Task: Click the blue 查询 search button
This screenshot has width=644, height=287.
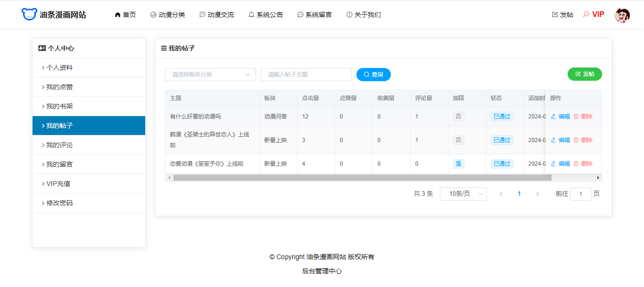Action: tap(373, 75)
